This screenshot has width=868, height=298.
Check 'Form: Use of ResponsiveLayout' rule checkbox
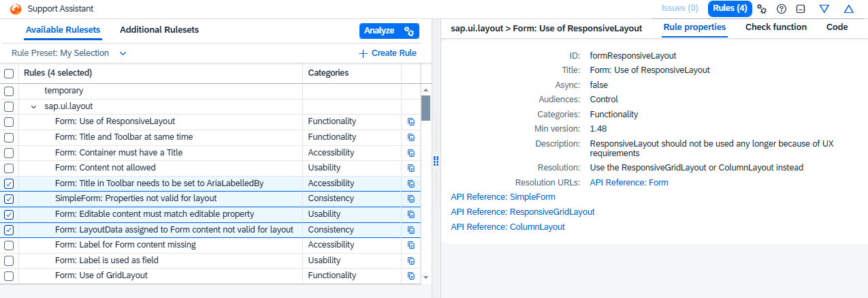click(9, 121)
